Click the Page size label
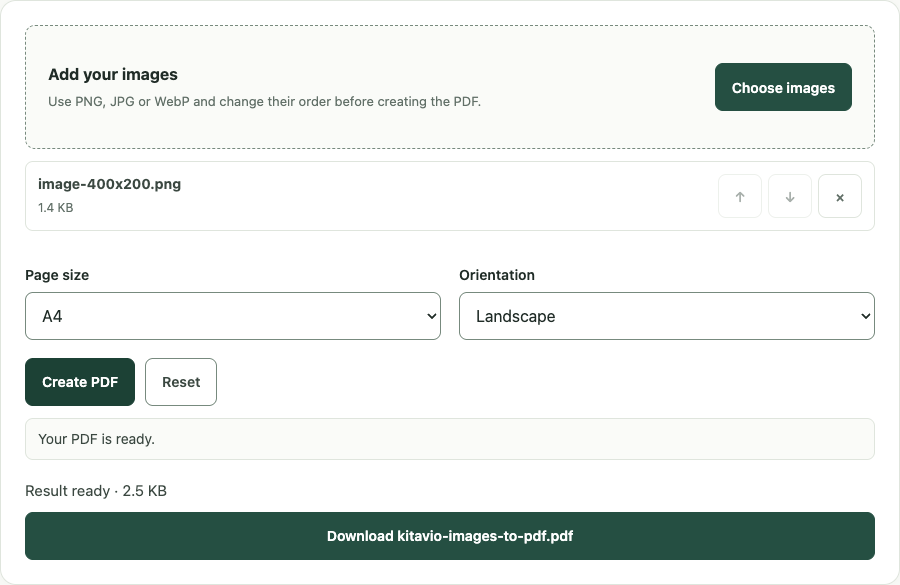The width and height of the screenshot is (900, 585). pos(57,276)
